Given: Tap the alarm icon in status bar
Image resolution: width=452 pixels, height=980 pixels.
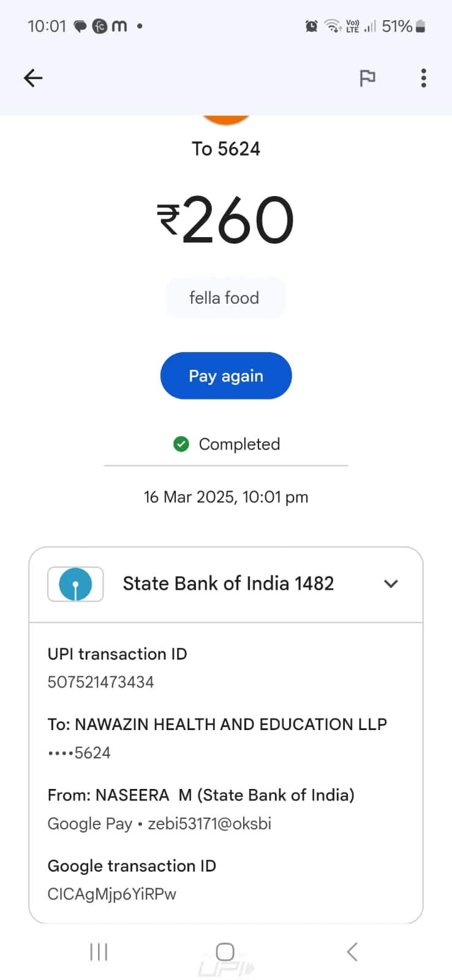Looking at the screenshot, I should pyautogui.click(x=311, y=26).
